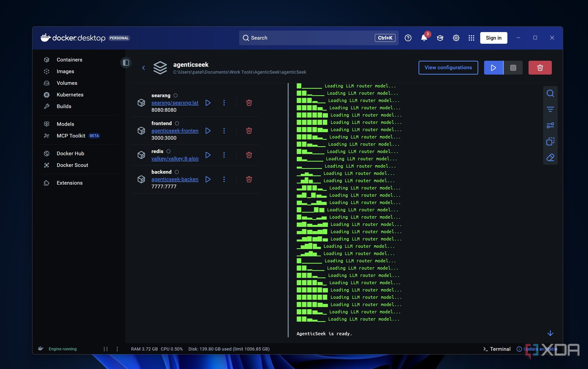This screenshot has width=588, height=369.
Task: Collapse the sidebar with the panel toggle icon
Action: 126,63
